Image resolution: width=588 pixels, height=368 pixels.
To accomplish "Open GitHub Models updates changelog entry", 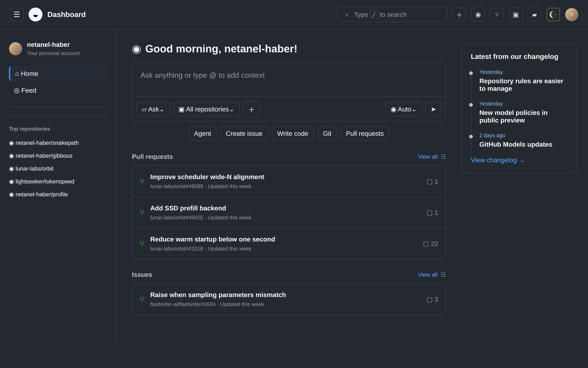I will [x=516, y=145].
